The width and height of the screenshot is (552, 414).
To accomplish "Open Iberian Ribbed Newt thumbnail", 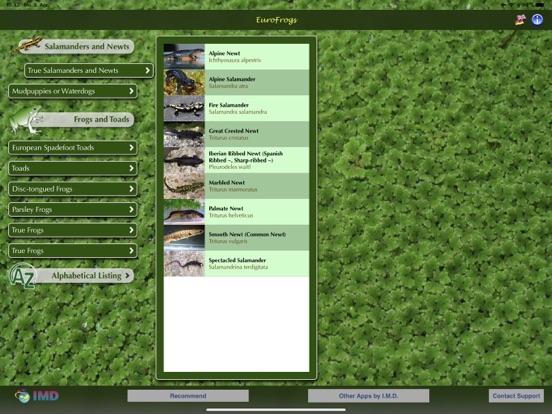I will 184,160.
